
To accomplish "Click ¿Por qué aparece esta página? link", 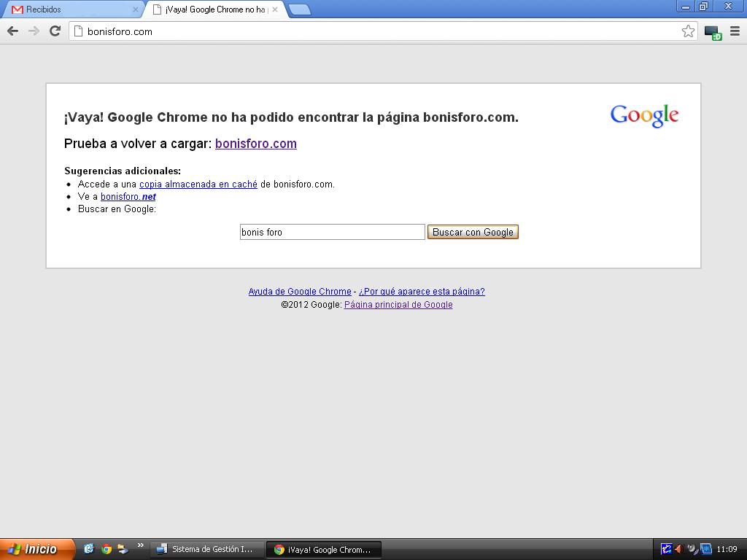I will click(x=422, y=292).
